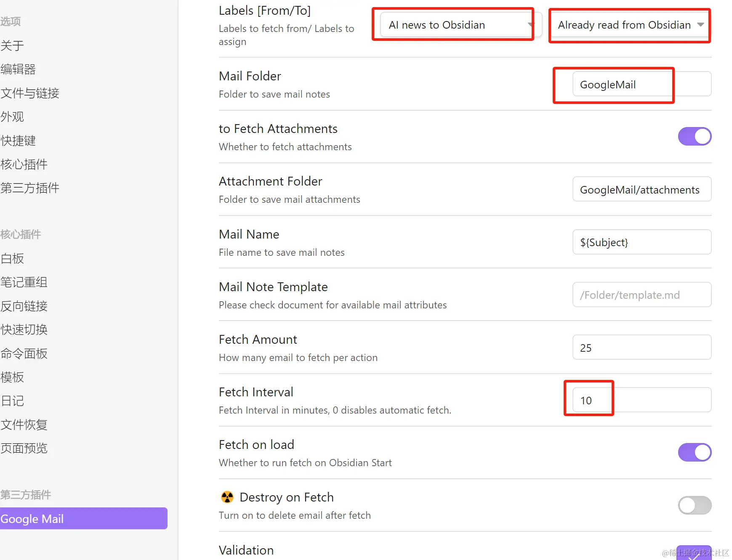
Task: Toggle the 'Fetch on load' switch
Action: point(695,452)
